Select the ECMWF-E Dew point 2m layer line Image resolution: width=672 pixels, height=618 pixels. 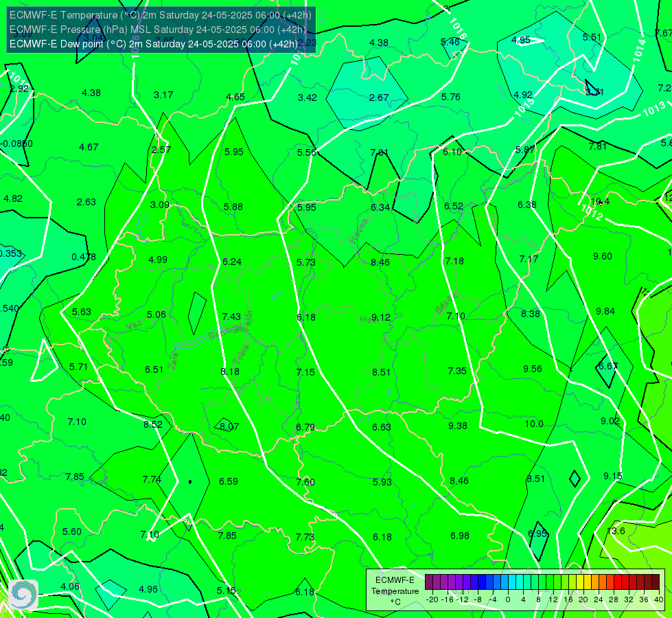(154, 44)
